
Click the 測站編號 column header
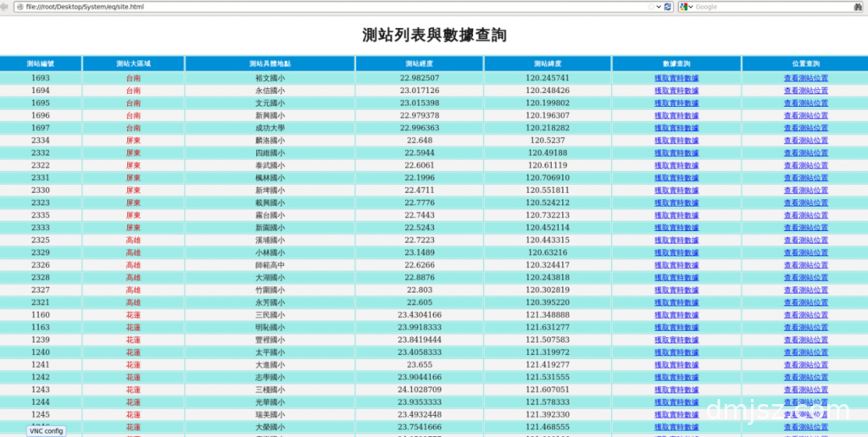click(41, 64)
